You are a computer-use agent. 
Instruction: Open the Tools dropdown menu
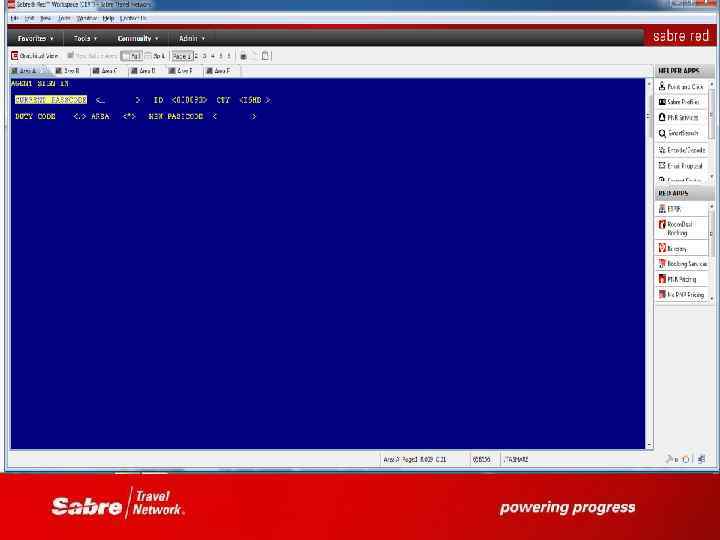85,39
